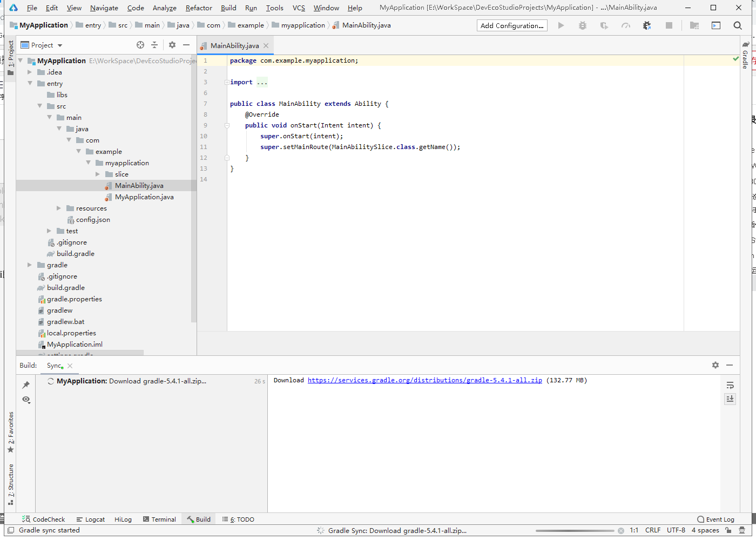Screen dimensions: 756x540
Task: Click the read-only lock icon in the status bar
Action: [x=728, y=530]
